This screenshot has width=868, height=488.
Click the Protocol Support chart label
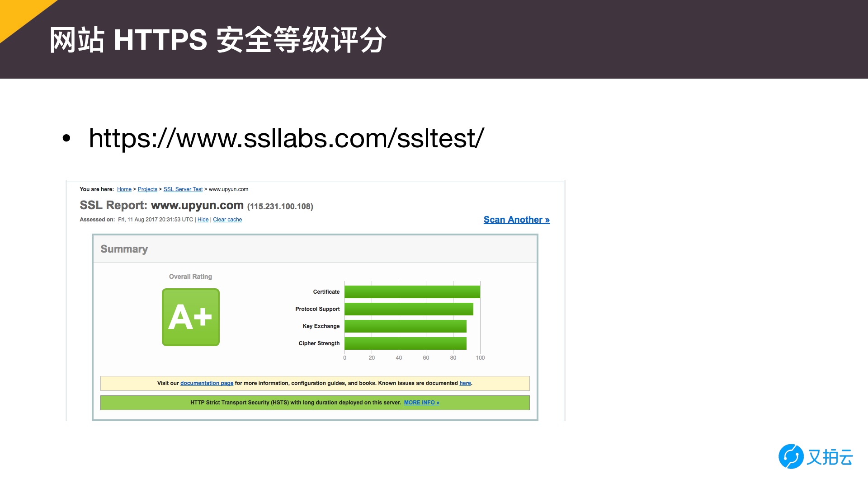tap(317, 309)
